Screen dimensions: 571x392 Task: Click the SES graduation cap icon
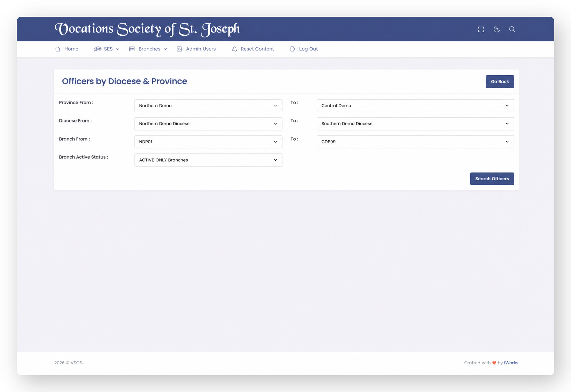point(98,49)
